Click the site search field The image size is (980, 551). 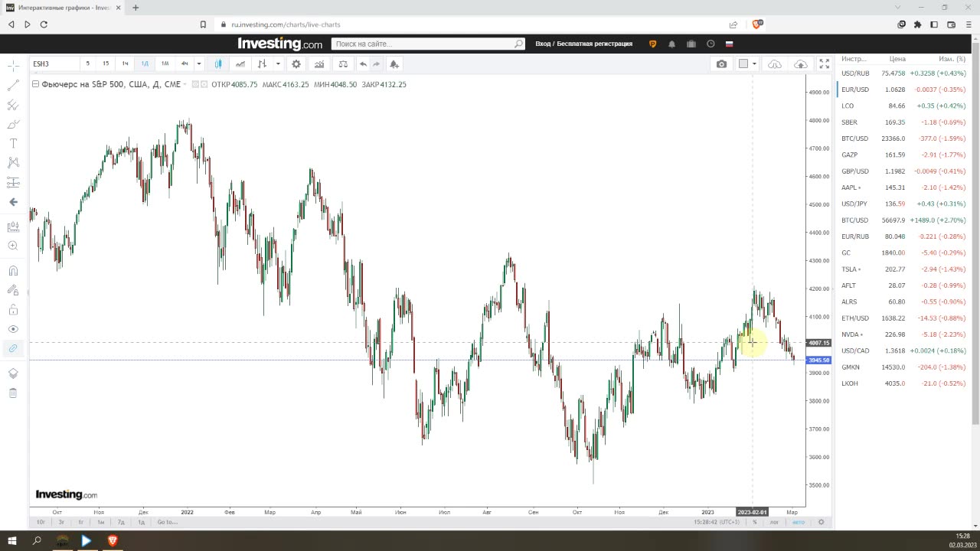pyautogui.click(x=428, y=44)
